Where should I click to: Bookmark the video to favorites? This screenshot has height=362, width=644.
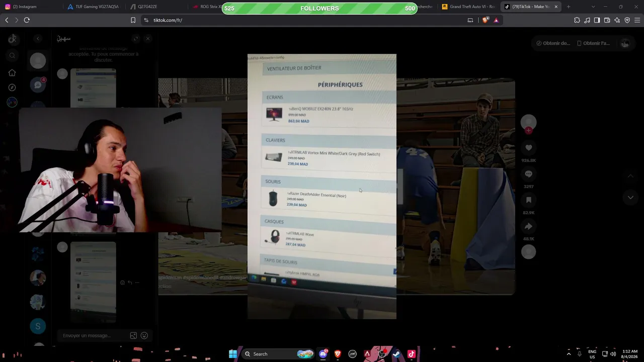click(528, 200)
